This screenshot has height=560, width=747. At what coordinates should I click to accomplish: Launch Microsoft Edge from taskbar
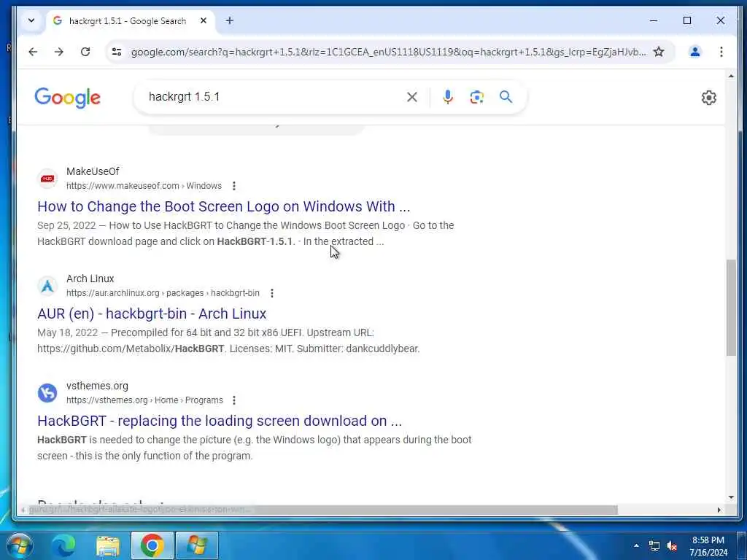tap(64, 545)
